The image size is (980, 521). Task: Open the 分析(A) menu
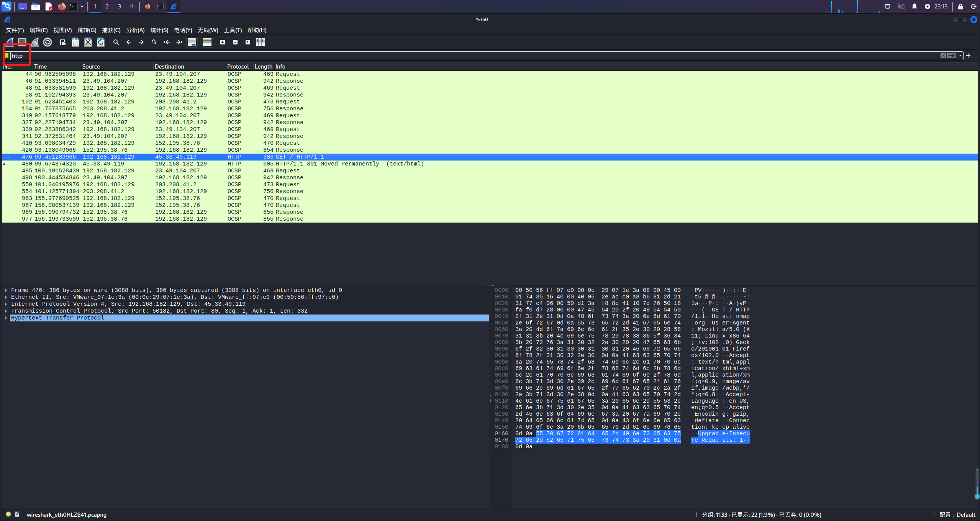point(135,30)
